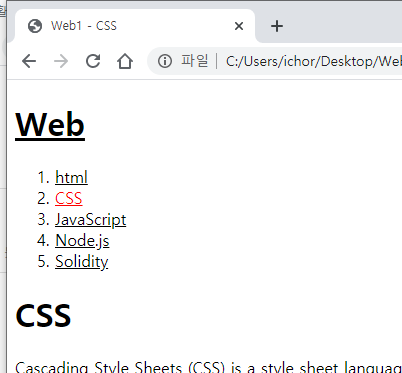Click the forward navigation arrow
Viewport: 402px width, 373px height.
(61, 61)
